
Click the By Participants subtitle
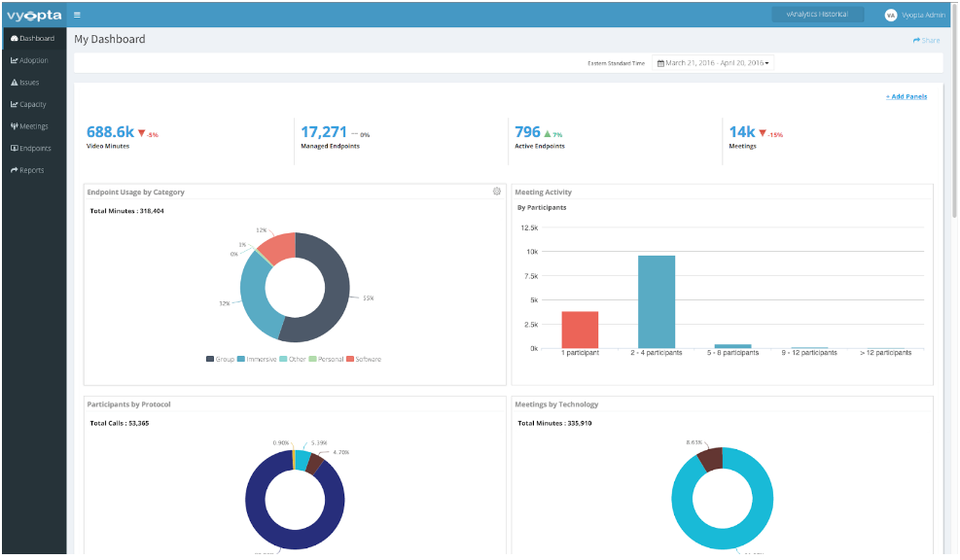[542, 207]
